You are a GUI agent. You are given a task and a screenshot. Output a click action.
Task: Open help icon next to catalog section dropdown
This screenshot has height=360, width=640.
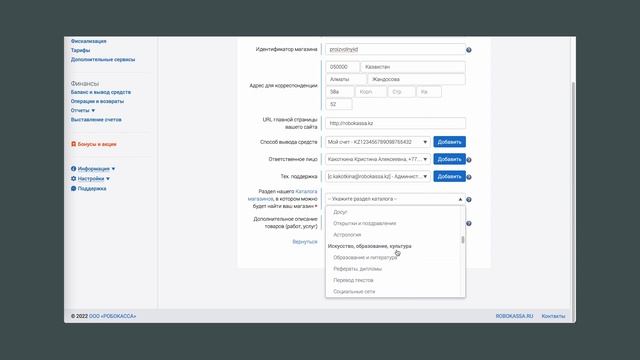coord(469,200)
